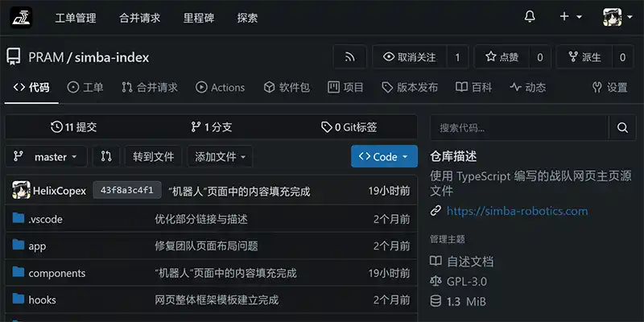This screenshot has width=644, height=322.
Task: Click the watcher count 1
Action: click(457, 56)
